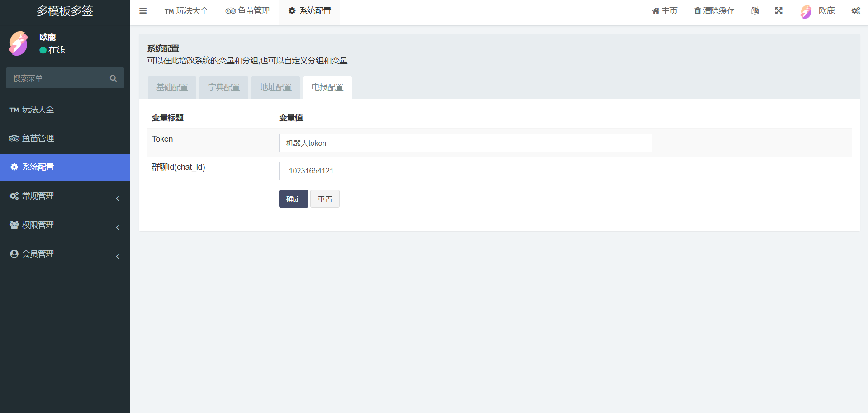Click the 清除缓存 trash icon
The image size is (868, 413).
(697, 11)
